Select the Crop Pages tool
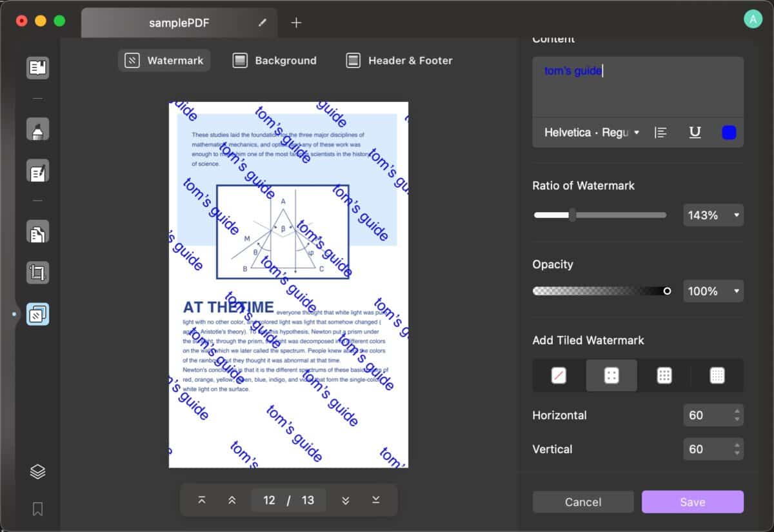The height and width of the screenshot is (532, 774). pos(37,273)
